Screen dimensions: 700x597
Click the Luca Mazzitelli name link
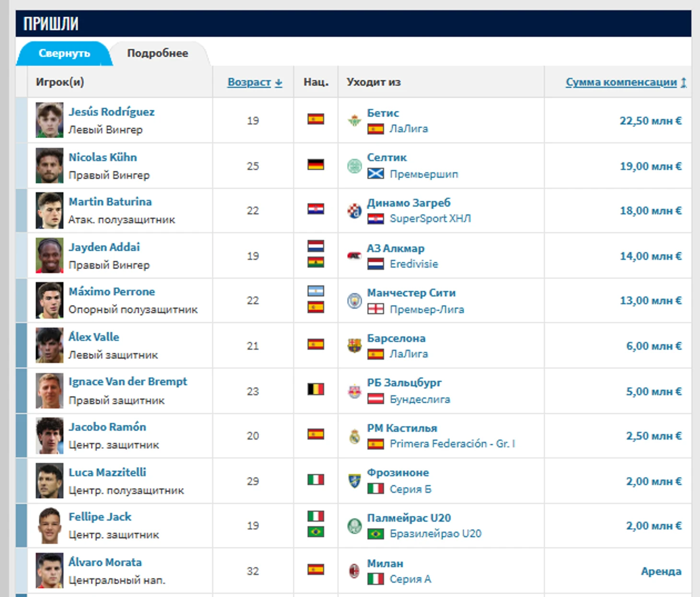coord(107,472)
